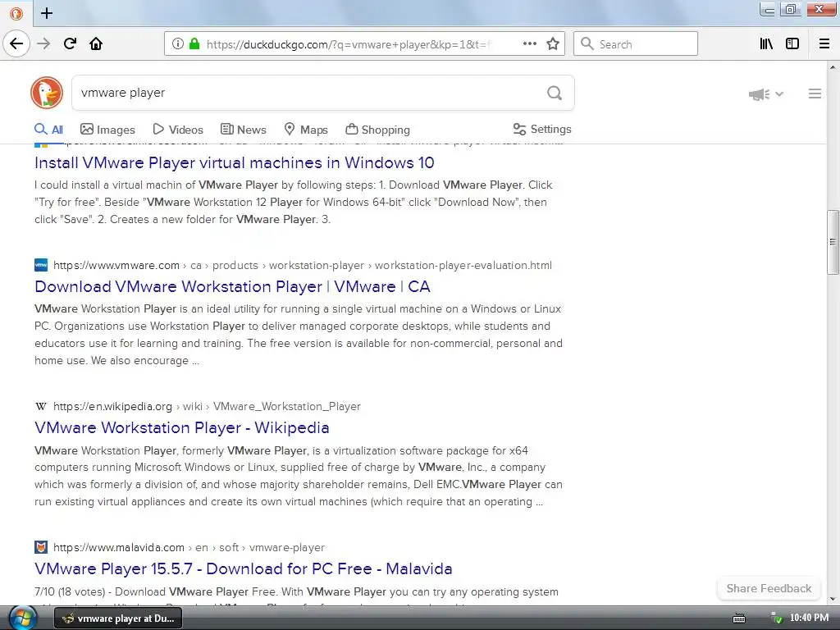Screen dimensions: 840x630
Task: Open the home page via house icon
Action: pos(96,43)
